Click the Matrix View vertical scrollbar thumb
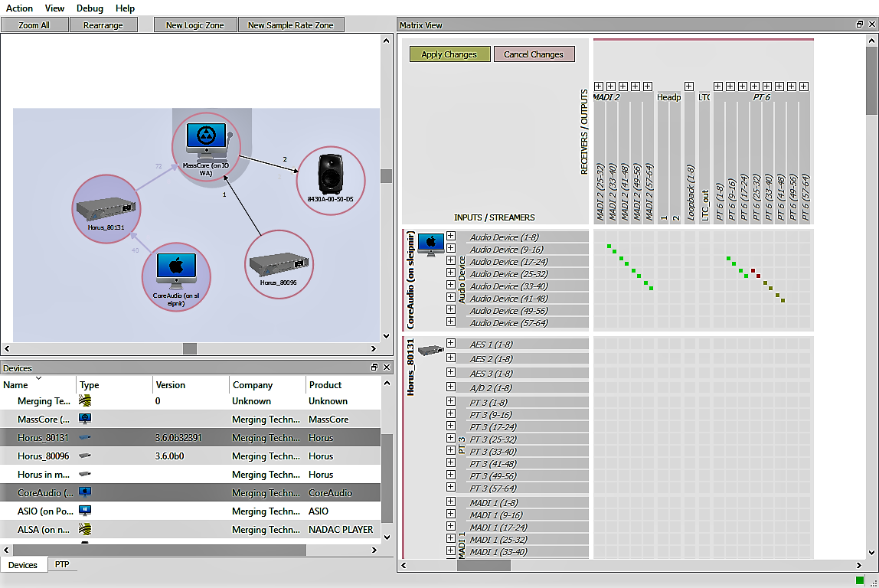Screen dimensions: 879x588 point(871,80)
